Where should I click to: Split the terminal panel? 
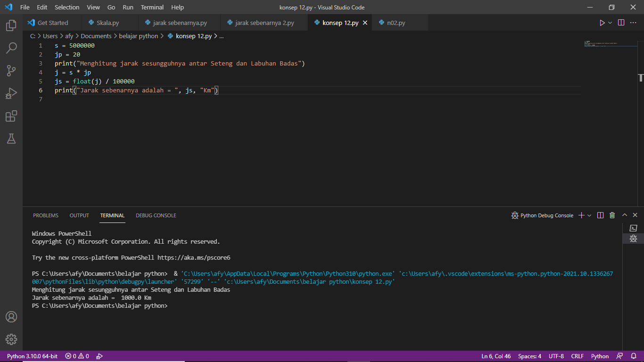coord(600,215)
